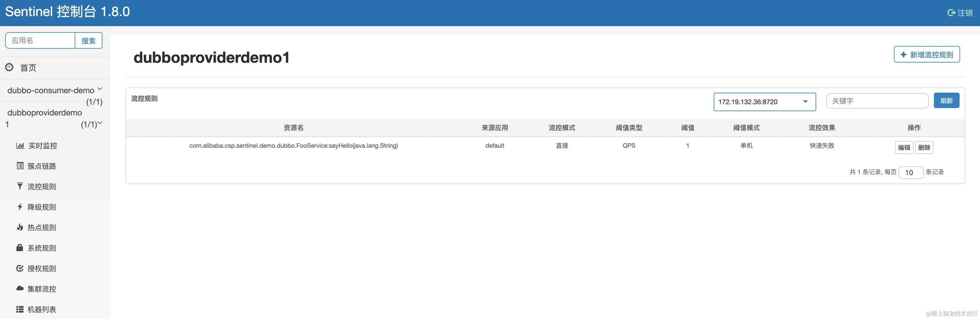The height and width of the screenshot is (319, 980).
Task: Click the 降级规则 lightning bolt icon
Action: 20,207
